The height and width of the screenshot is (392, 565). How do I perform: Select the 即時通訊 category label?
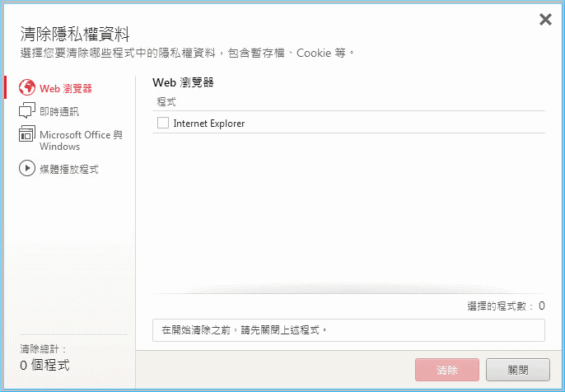tap(59, 111)
